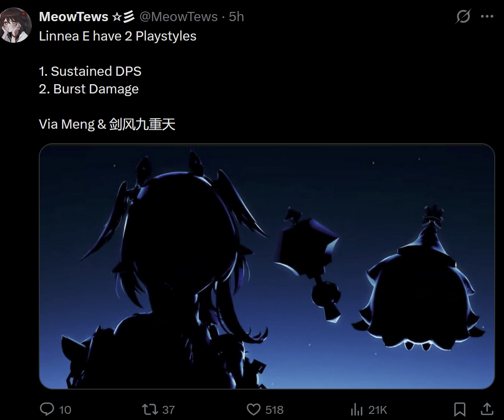Click the 5h timestamp
This screenshot has height=420, width=504.
coord(236,17)
